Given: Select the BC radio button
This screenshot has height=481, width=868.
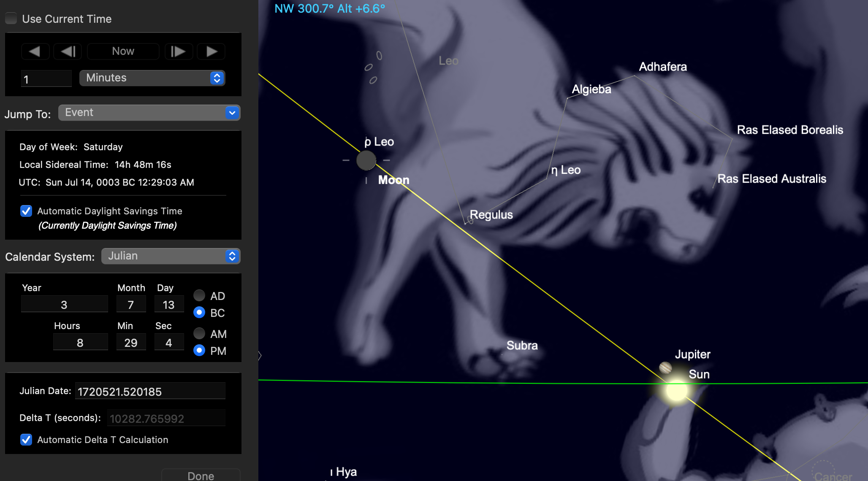Looking at the screenshot, I should click(x=199, y=313).
